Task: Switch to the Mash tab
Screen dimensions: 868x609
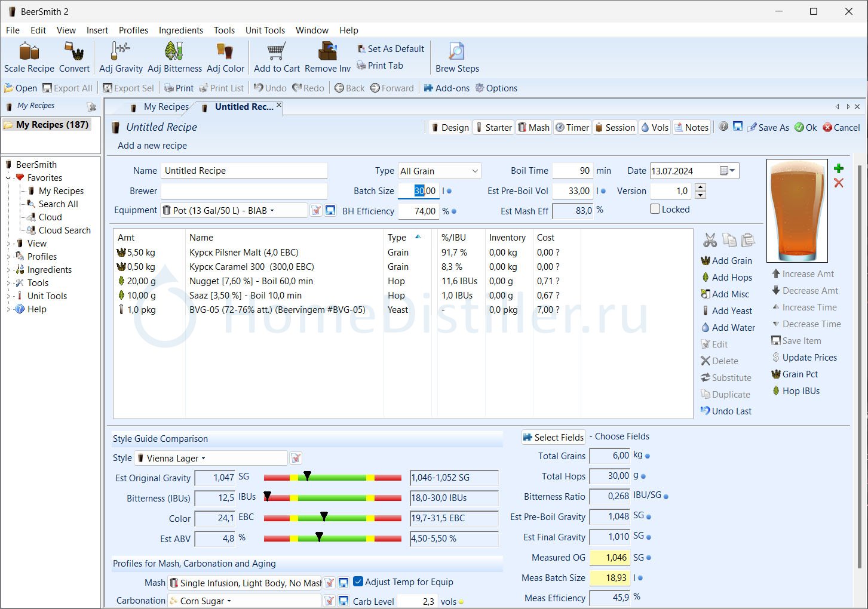Action: (x=533, y=127)
